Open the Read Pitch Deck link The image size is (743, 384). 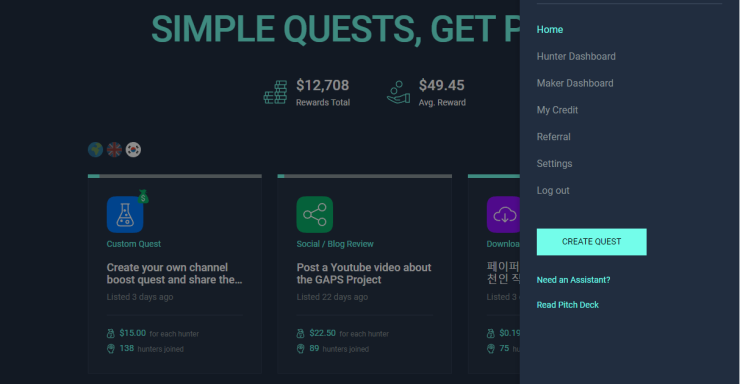[x=568, y=305]
